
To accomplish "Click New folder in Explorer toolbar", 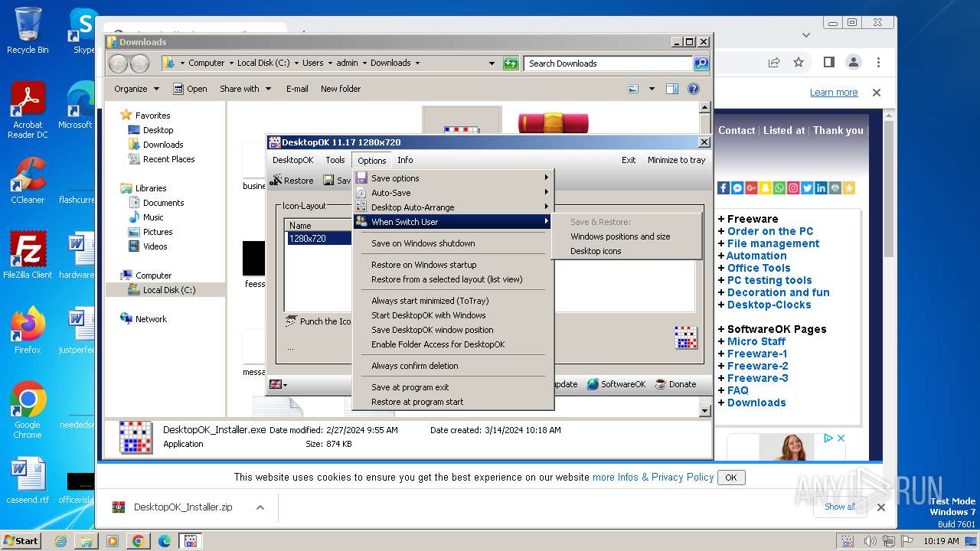I will click(341, 89).
